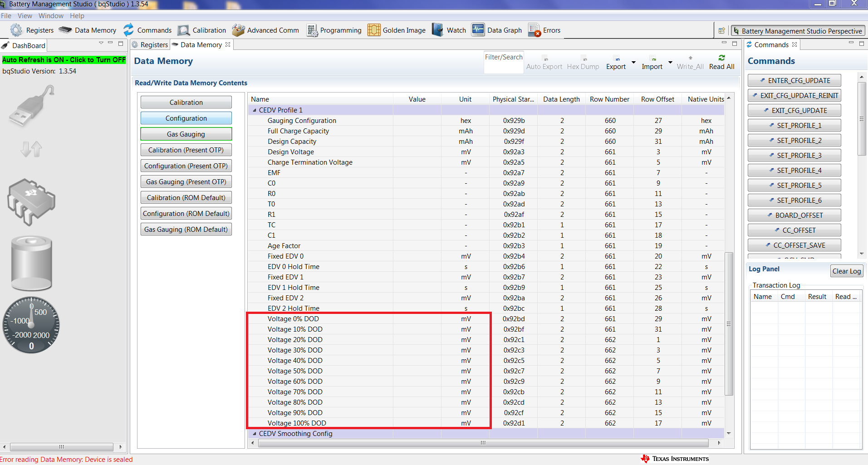
Task: Select the Voltage 100% DOD row
Action: pos(486,423)
